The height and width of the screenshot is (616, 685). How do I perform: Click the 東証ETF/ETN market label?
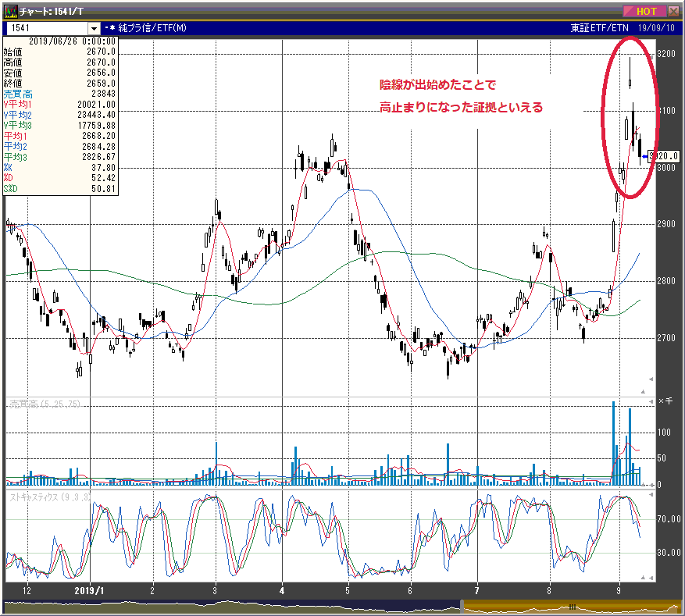599,28
